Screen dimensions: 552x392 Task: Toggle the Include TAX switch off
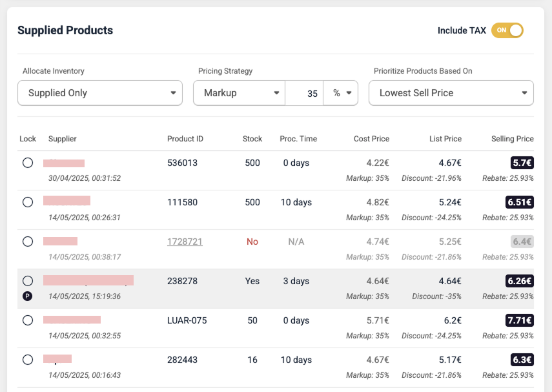507,30
